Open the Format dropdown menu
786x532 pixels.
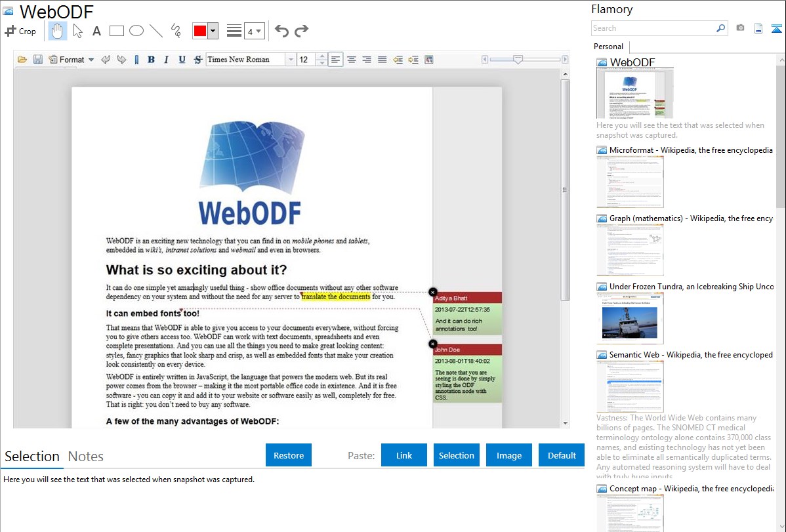(x=71, y=60)
